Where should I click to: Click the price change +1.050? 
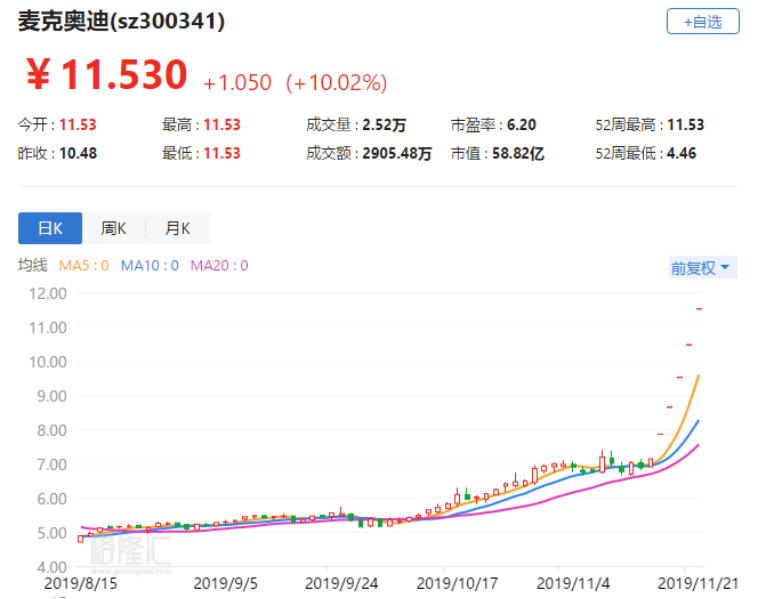click(x=238, y=83)
